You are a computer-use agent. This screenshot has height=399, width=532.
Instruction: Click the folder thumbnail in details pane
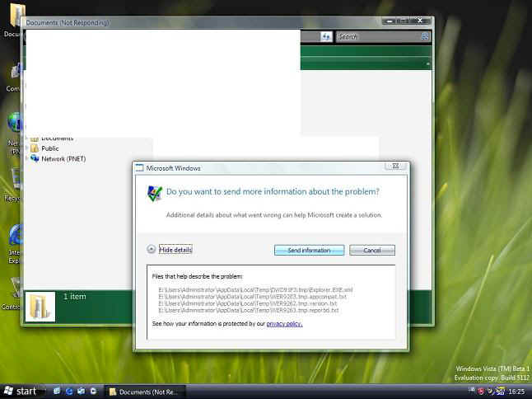(40, 306)
